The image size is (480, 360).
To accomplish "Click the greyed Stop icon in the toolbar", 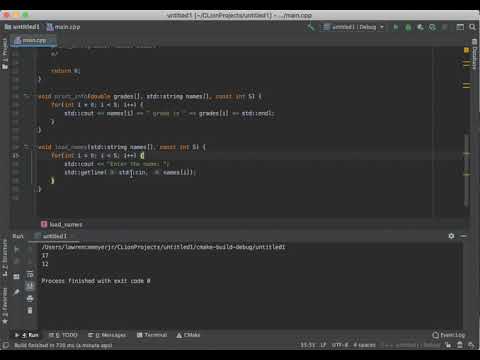I will click(x=445, y=27).
